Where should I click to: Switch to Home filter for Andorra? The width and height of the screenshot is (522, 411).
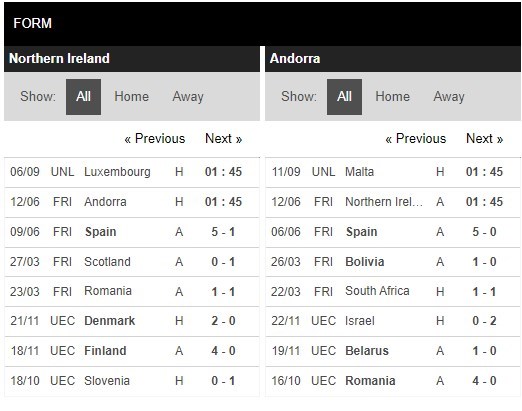coord(392,97)
